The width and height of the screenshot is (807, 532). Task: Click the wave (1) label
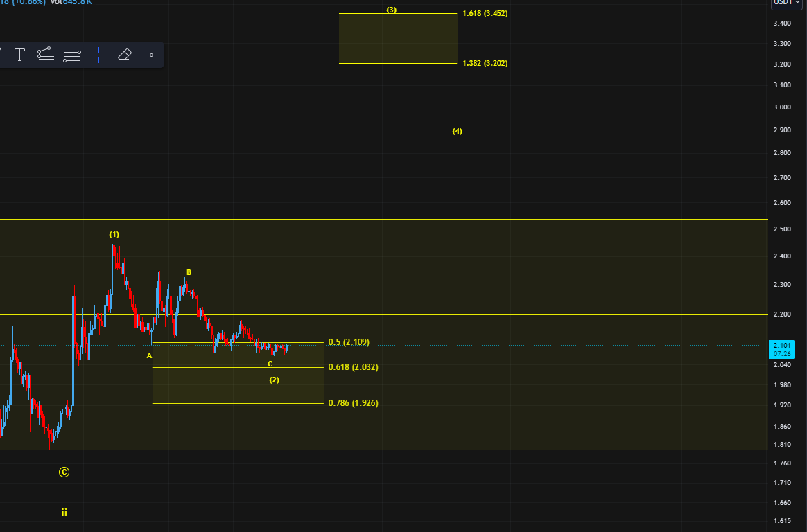click(x=114, y=234)
